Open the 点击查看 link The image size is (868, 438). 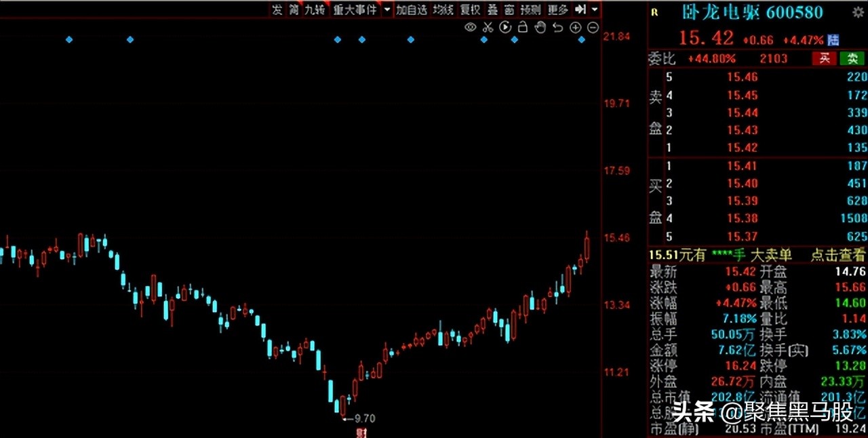click(x=838, y=255)
